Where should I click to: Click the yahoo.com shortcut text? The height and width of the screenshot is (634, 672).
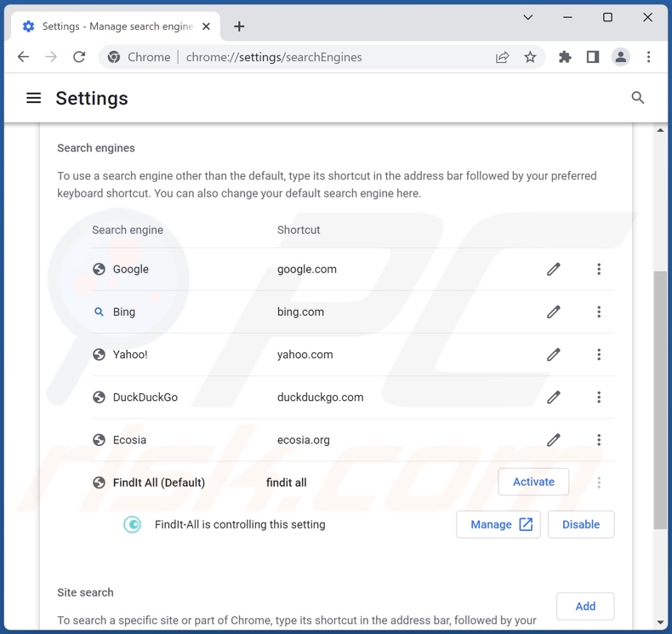point(305,355)
